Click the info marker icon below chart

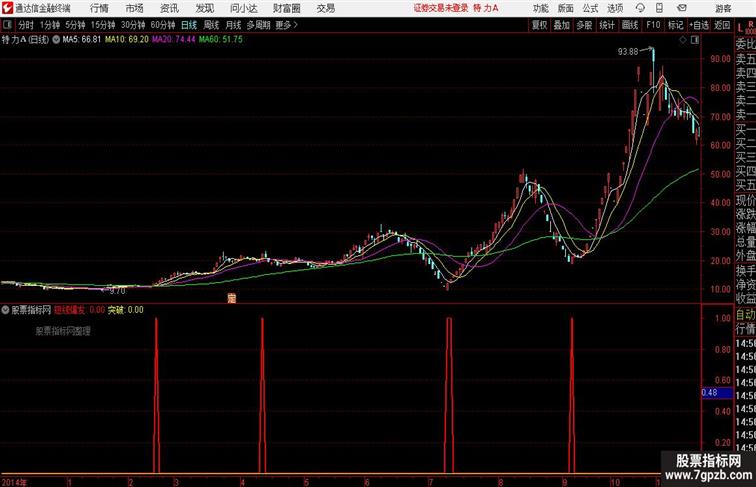click(231, 298)
